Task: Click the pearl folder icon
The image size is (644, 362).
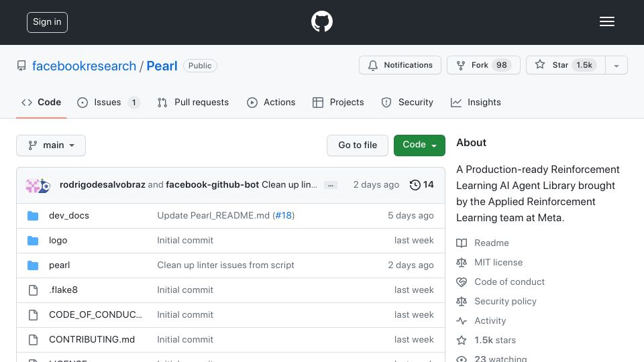Action: pos(33,265)
